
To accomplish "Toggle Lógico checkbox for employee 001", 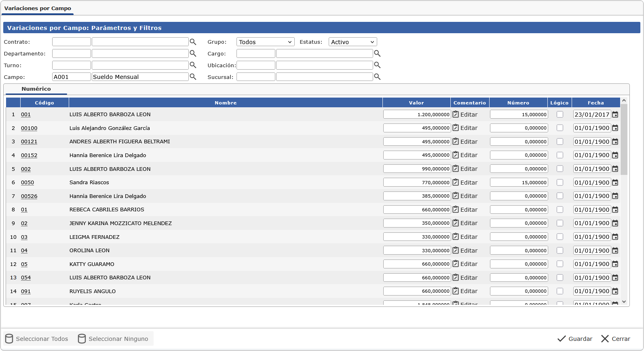I will click(560, 115).
